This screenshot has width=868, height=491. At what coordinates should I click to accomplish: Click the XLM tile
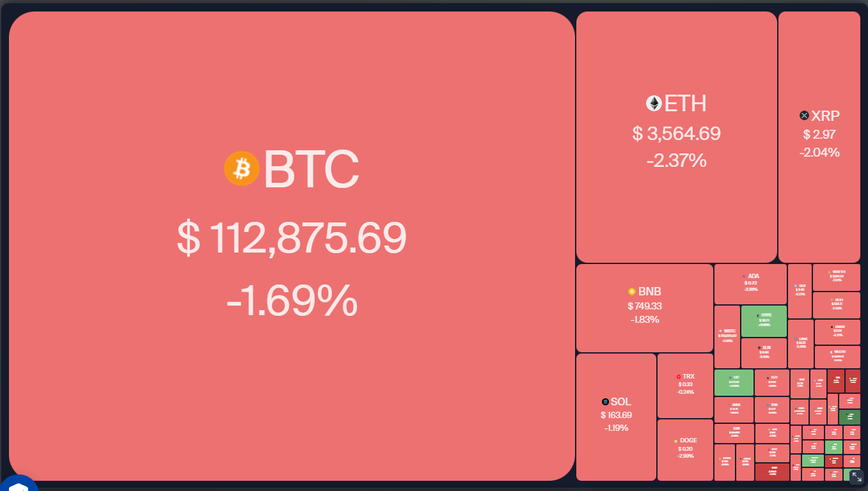pyautogui.click(x=764, y=351)
